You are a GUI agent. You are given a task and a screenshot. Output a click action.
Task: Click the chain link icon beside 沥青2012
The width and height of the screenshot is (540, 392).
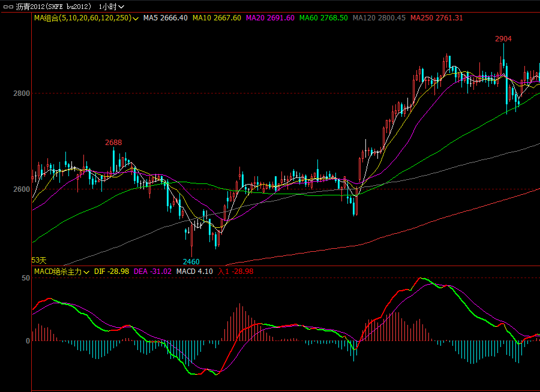click(8, 7)
